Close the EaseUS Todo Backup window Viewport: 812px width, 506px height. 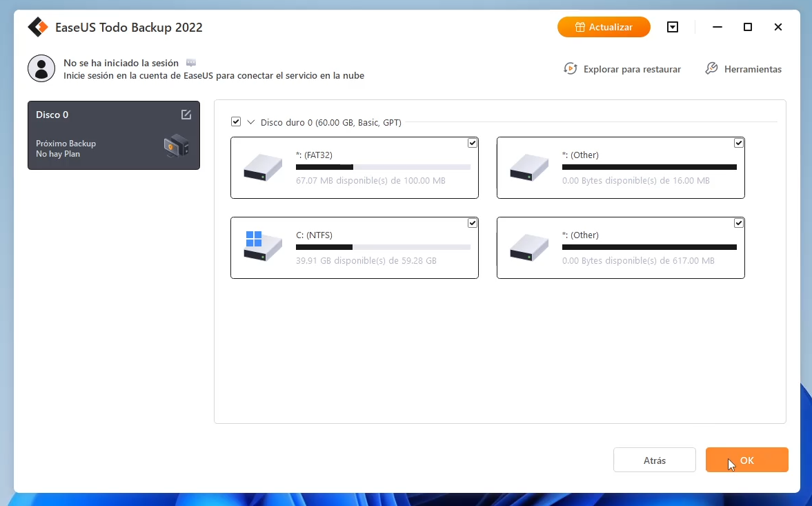pyautogui.click(x=778, y=27)
